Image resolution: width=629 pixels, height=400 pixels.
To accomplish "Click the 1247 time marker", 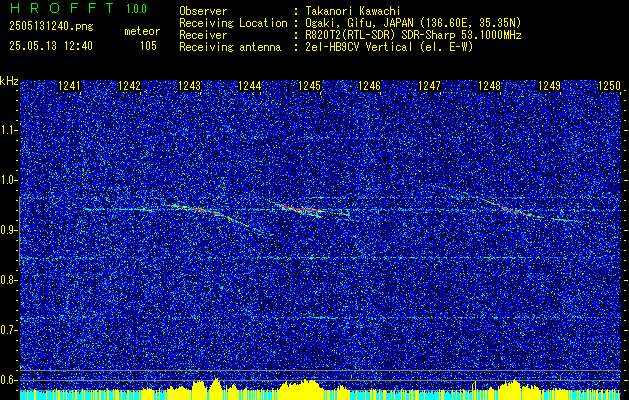I will (429, 86).
